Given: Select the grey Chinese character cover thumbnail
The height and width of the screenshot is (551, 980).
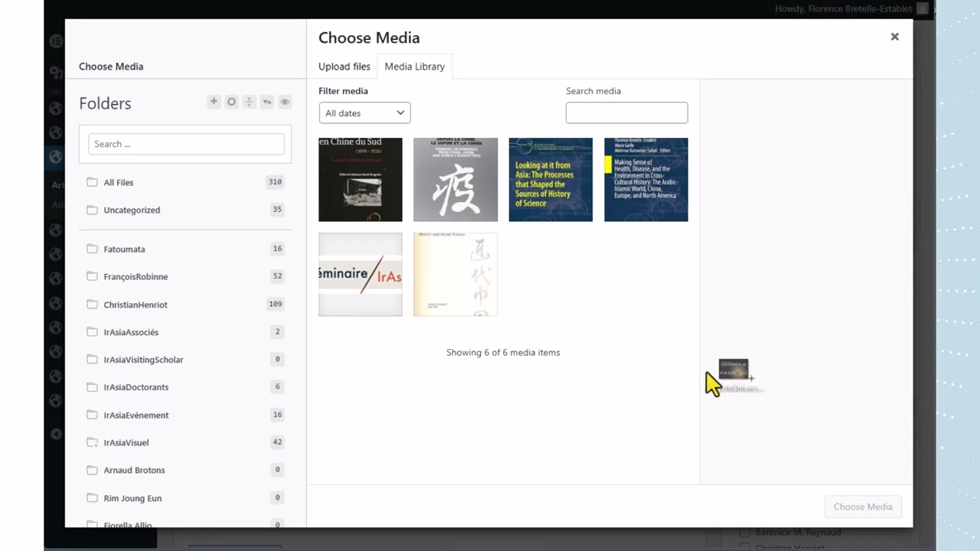Looking at the screenshot, I should click(x=456, y=180).
